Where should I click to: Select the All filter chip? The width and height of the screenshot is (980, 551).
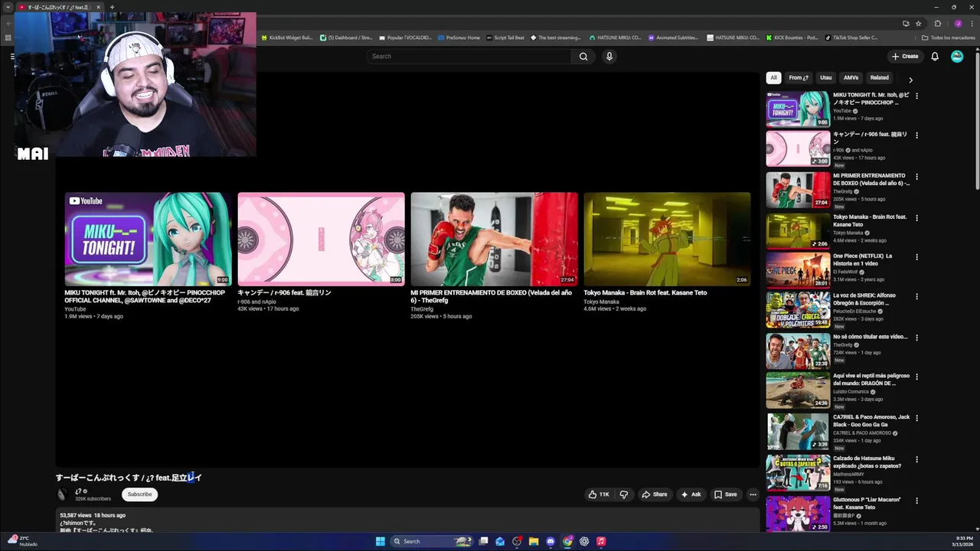773,77
